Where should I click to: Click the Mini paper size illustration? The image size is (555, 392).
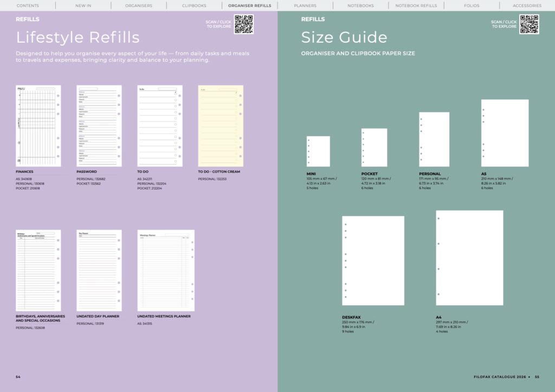(x=318, y=151)
